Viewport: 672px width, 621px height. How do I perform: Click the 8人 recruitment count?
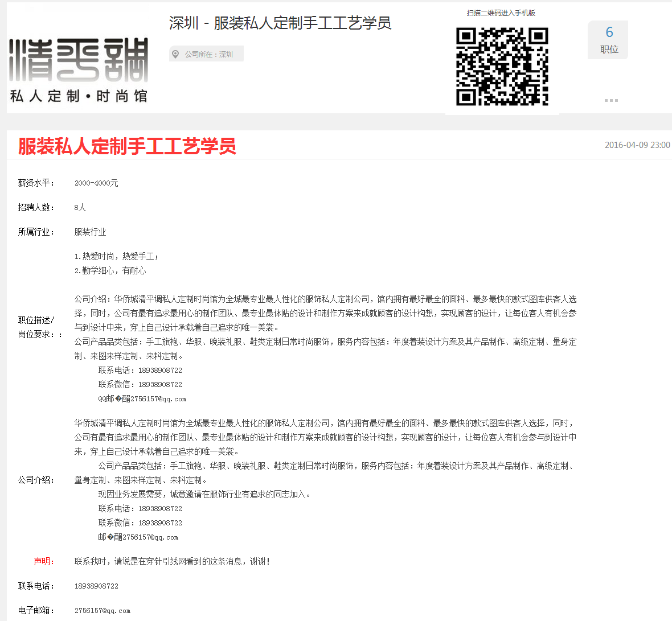tap(80, 208)
